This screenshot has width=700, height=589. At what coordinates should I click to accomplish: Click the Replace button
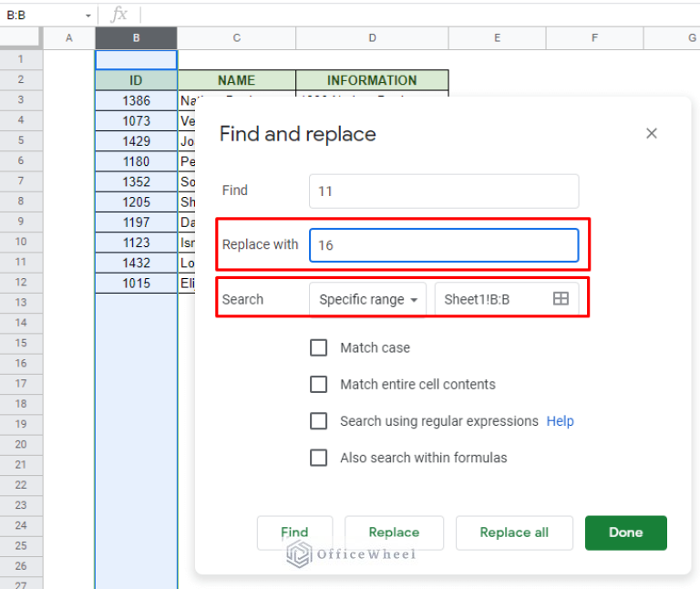tap(394, 532)
